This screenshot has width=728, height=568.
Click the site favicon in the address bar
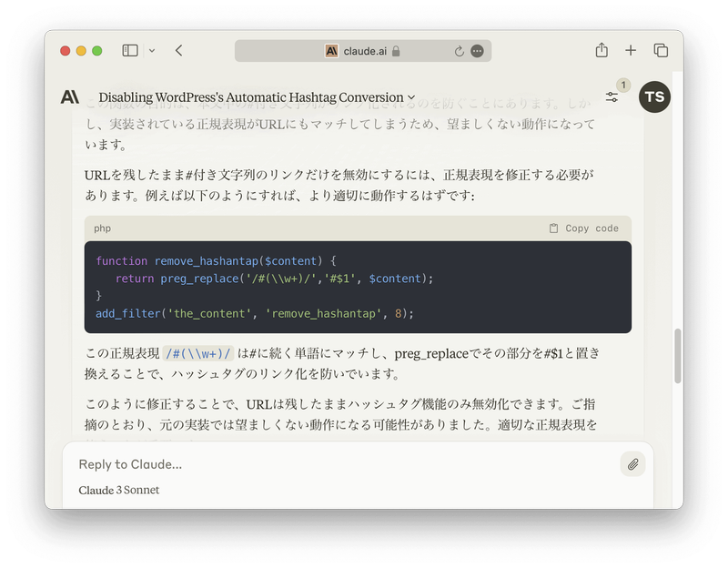tap(332, 51)
